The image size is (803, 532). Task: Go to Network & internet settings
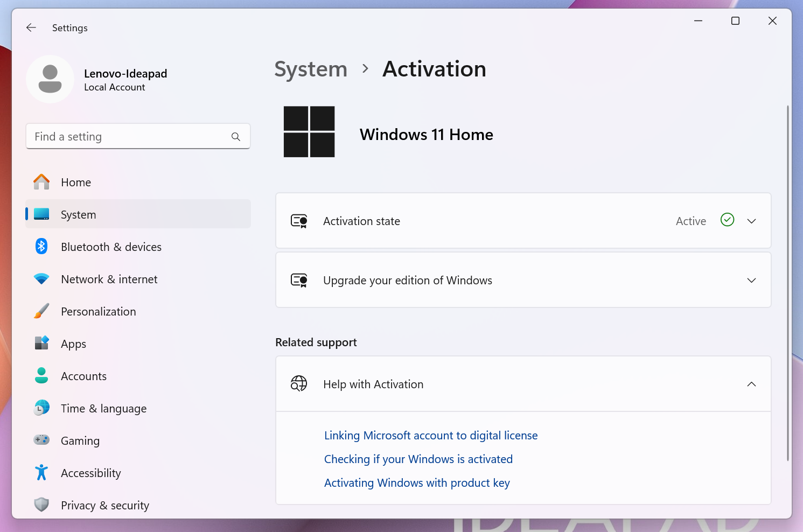click(138, 279)
